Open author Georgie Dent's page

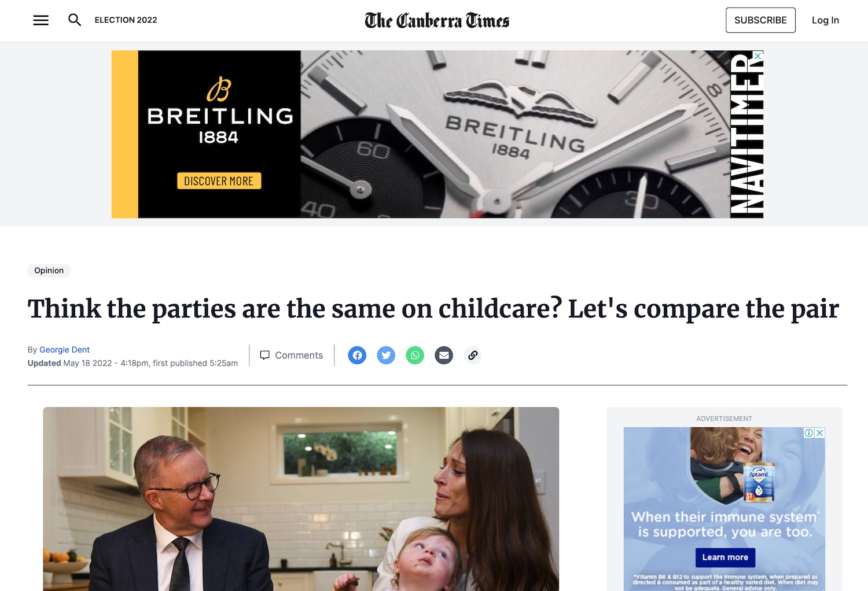click(64, 350)
